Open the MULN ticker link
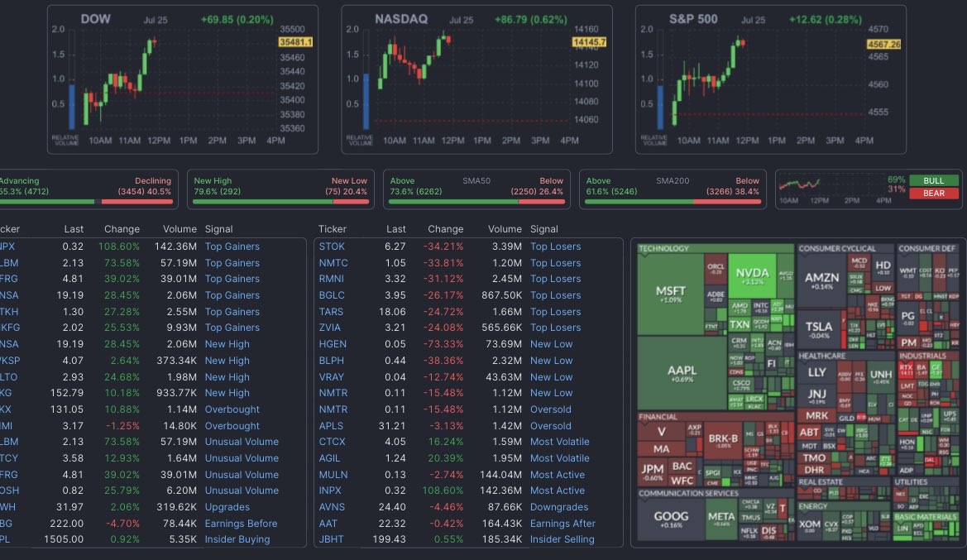 click(333, 474)
